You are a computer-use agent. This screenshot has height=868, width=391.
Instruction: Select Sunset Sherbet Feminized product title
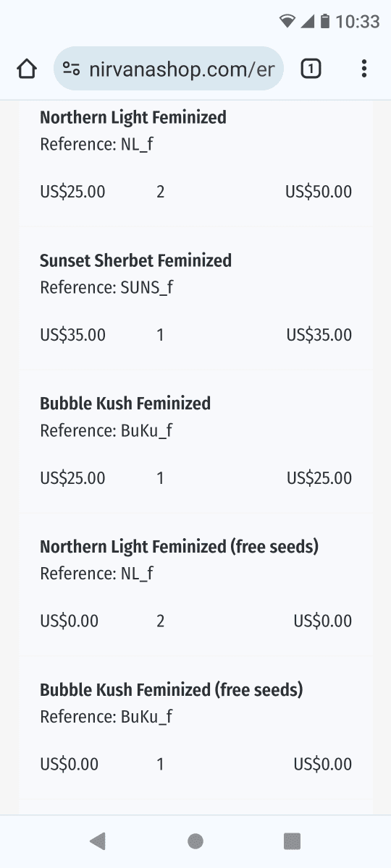click(x=136, y=260)
